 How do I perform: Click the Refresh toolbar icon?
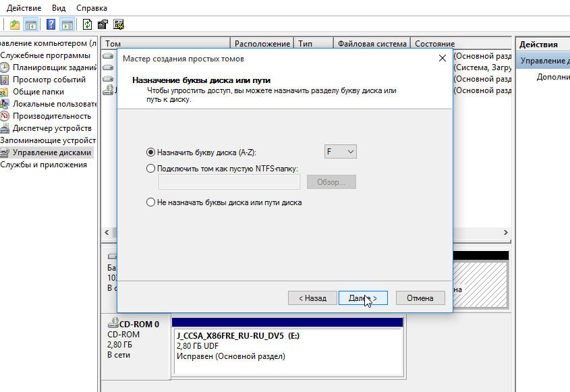pyautogui.click(x=87, y=25)
